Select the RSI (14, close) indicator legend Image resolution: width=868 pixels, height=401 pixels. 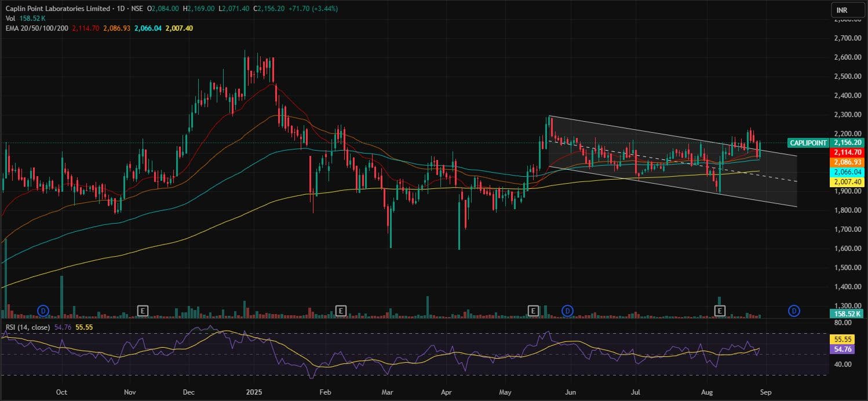(x=28, y=327)
